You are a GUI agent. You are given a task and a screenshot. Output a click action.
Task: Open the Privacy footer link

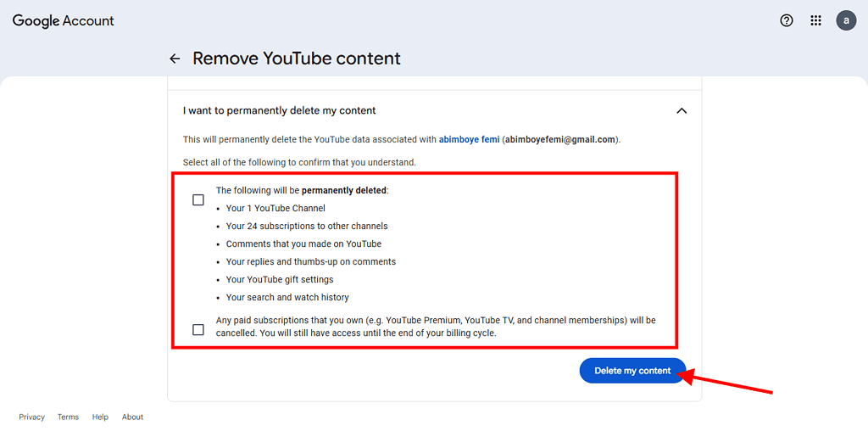coord(31,417)
